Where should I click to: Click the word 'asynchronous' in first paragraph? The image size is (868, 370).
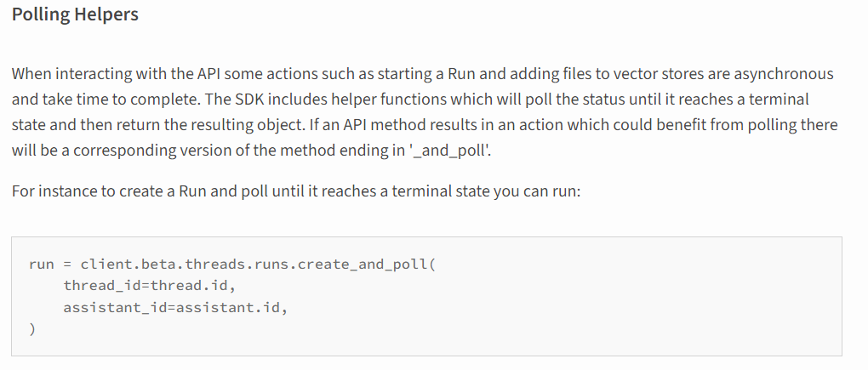pos(783,74)
